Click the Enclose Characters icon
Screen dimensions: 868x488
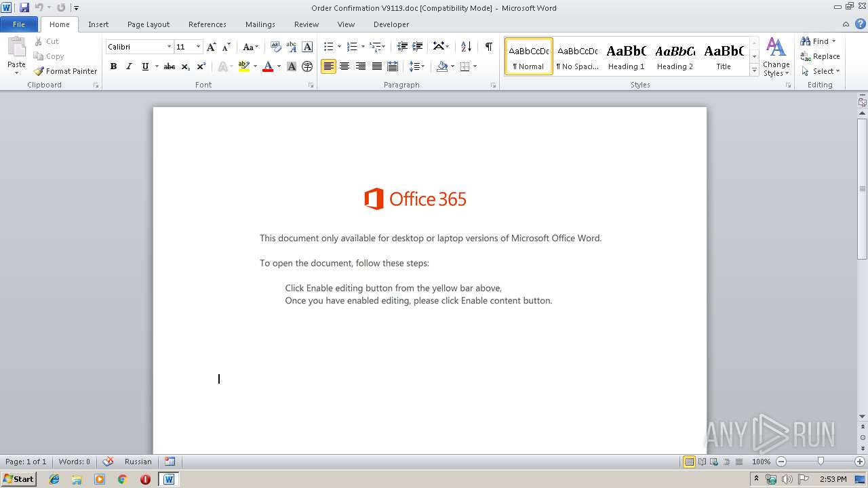click(x=307, y=66)
